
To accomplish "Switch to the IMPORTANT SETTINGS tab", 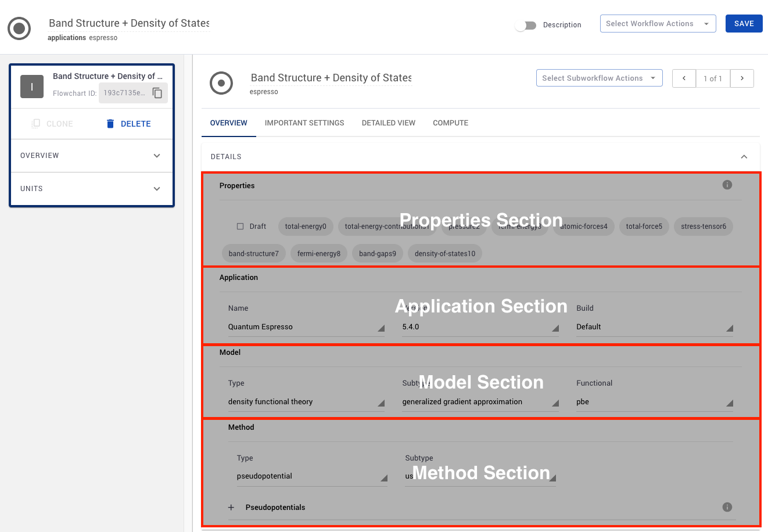I will [304, 123].
